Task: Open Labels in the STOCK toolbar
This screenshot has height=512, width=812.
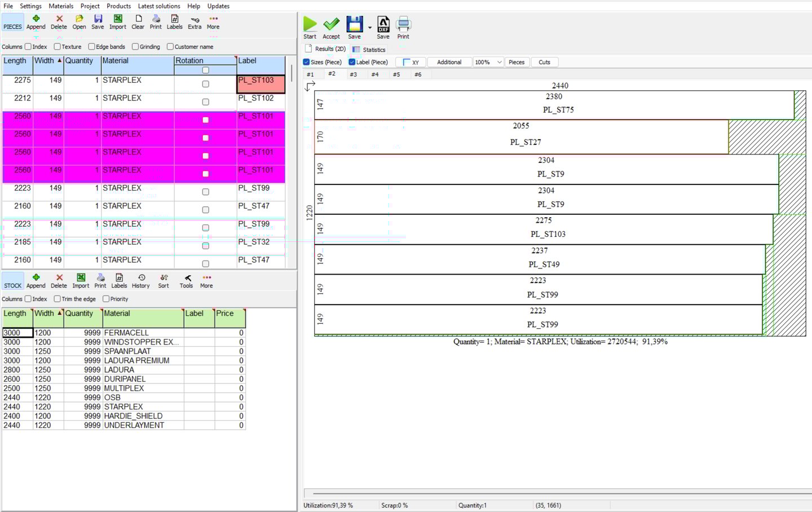Action: click(119, 281)
